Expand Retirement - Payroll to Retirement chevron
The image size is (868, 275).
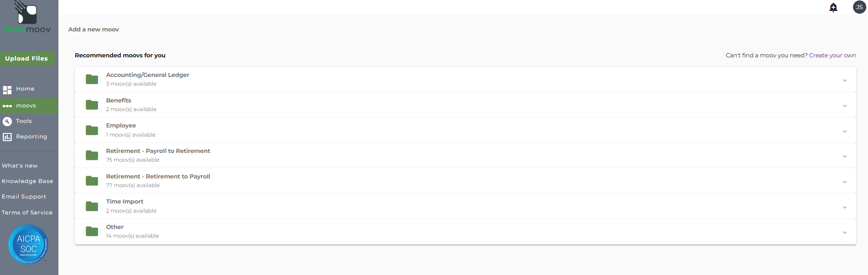coord(845,156)
